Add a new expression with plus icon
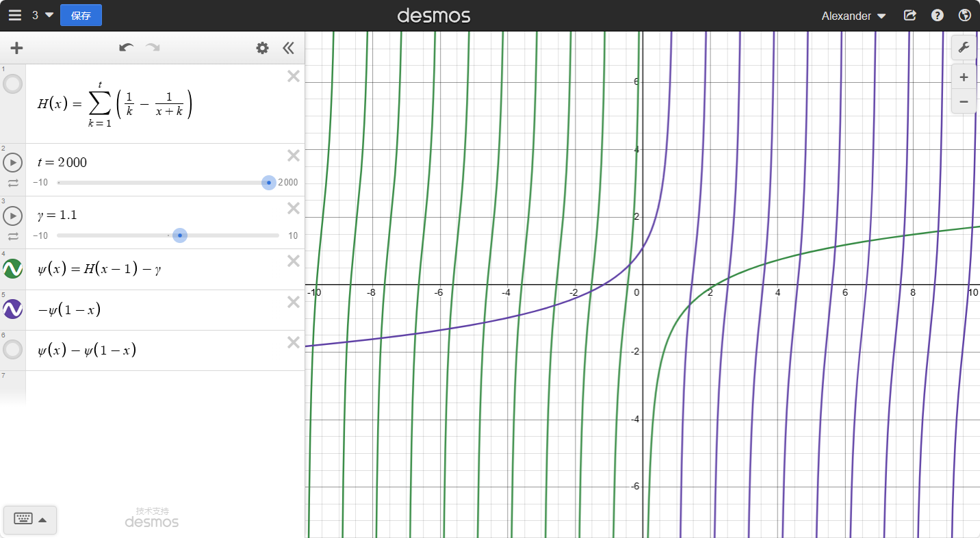 (16, 48)
